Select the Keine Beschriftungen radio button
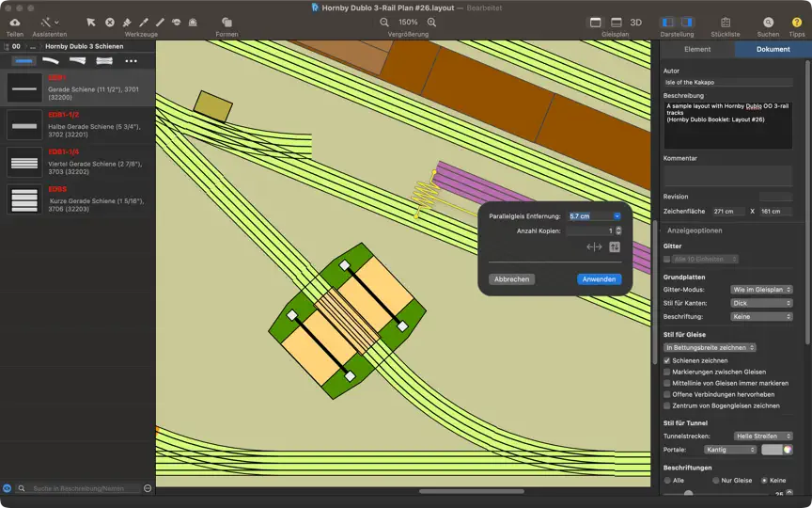Viewport: 812px width, 508px height. coord(764,481)
